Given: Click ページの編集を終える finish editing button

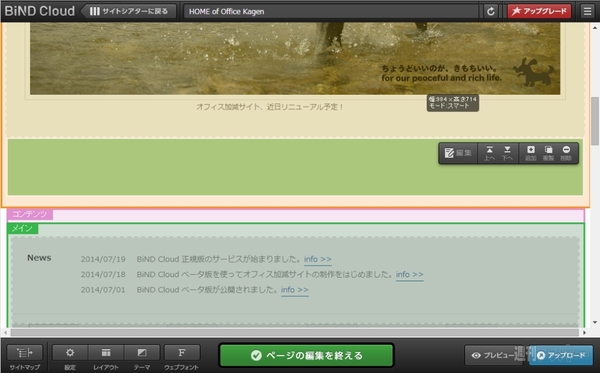Looking at the screenshot, I should (x=307, y=355).
